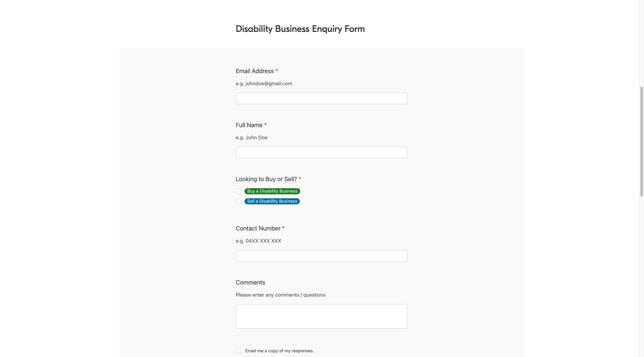
Task: Click the Comments field label
Action: coord(250,283)
